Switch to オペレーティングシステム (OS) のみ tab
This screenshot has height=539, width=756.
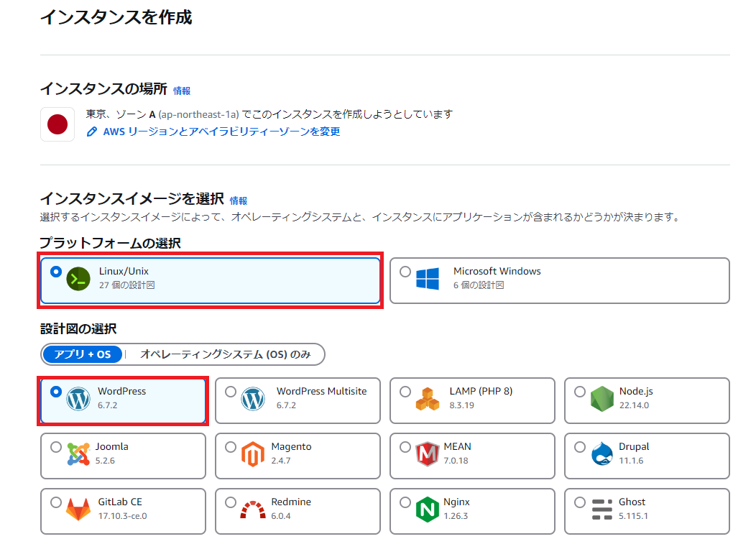coord(225,354)
